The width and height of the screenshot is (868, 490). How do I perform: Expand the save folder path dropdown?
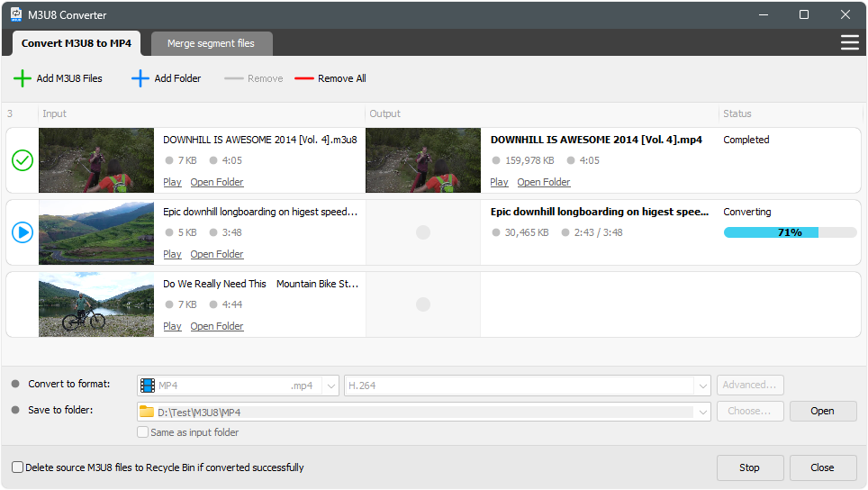pos(701,412)
